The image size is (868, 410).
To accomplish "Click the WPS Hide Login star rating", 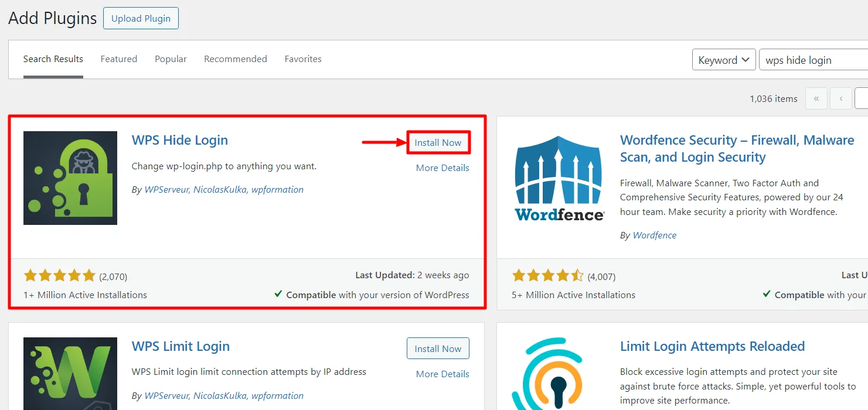I will pos(59,276).
